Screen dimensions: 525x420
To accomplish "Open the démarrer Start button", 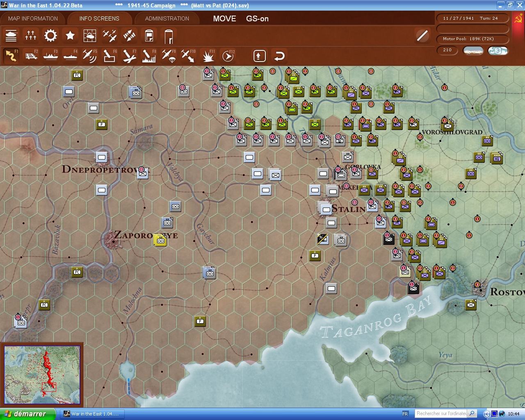I will point(27,414).
